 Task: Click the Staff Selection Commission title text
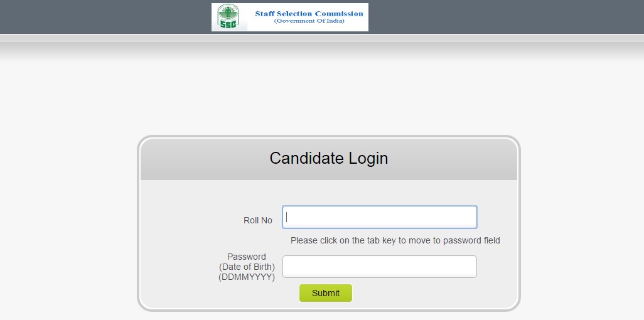coord(309,13)
